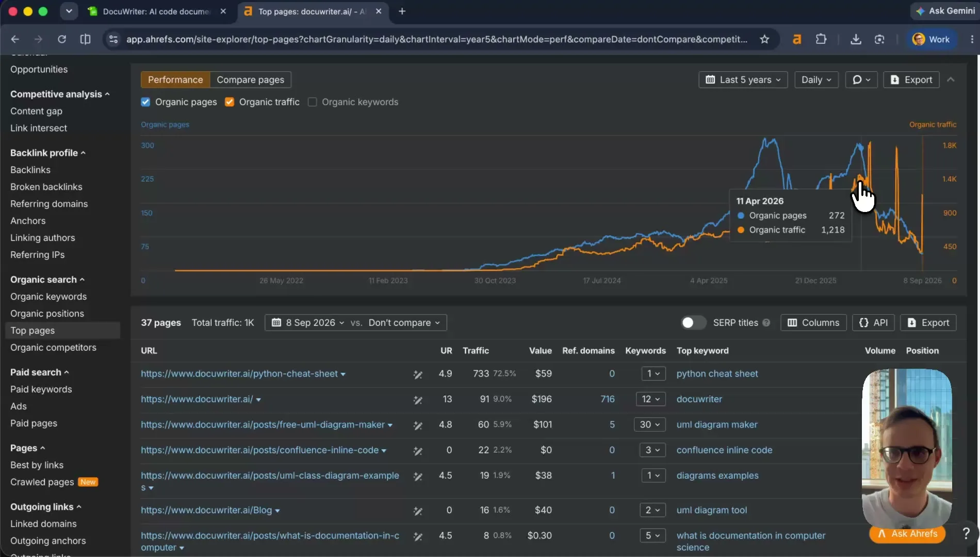
Task: Collapse the chart panel with the up chevron
Action: click(951, 79)
